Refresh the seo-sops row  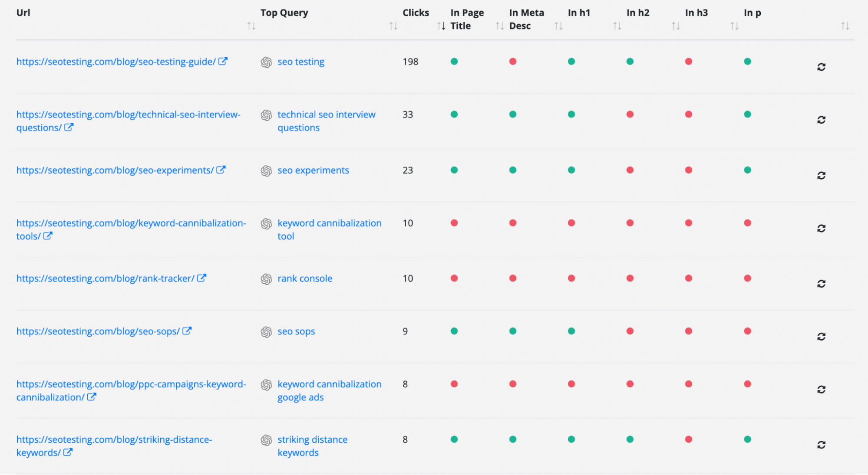(x=821, y=337)
